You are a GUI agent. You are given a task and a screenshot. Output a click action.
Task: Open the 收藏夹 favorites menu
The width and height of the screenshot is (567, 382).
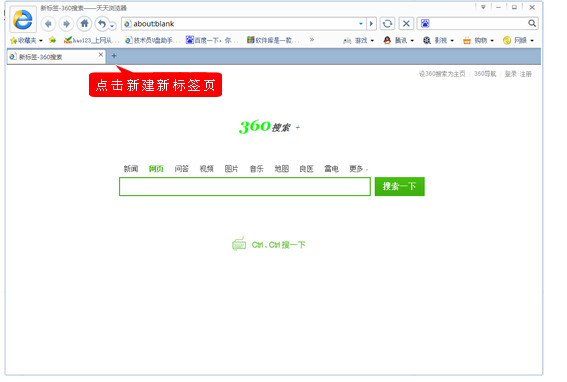pos(26,40)
